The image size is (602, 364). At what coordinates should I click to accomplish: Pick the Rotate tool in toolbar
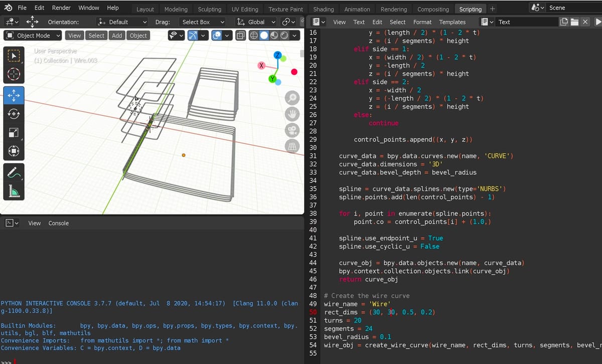click(x=14, y=114)
